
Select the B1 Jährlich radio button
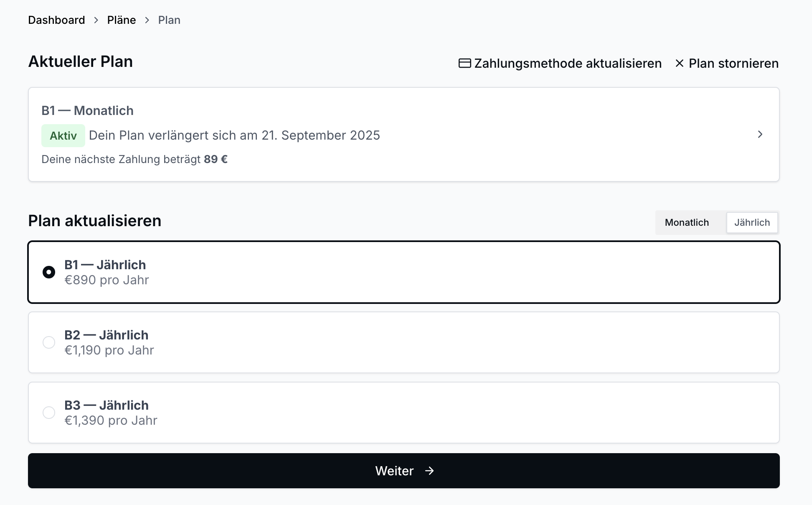(49, 272)
